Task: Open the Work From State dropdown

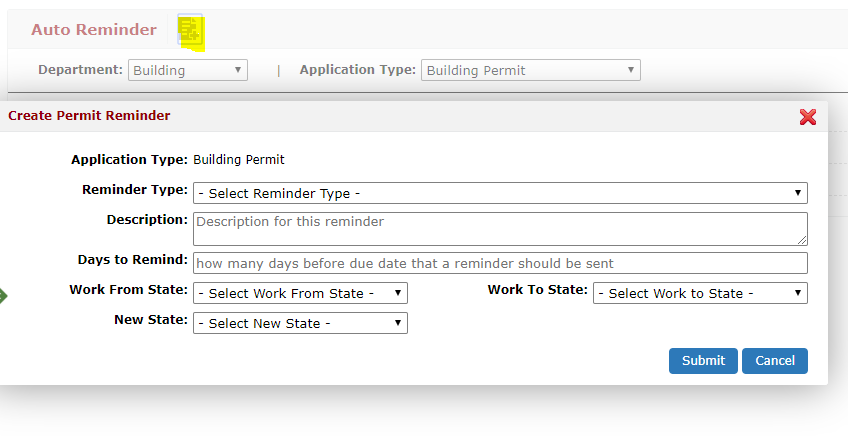Action: point(300,293)
